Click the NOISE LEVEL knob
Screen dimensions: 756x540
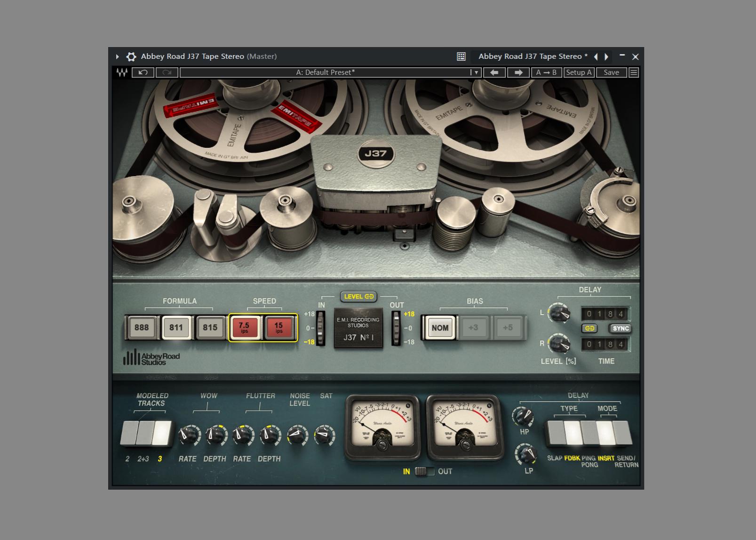pyautogui.click(x=297, y=435)
